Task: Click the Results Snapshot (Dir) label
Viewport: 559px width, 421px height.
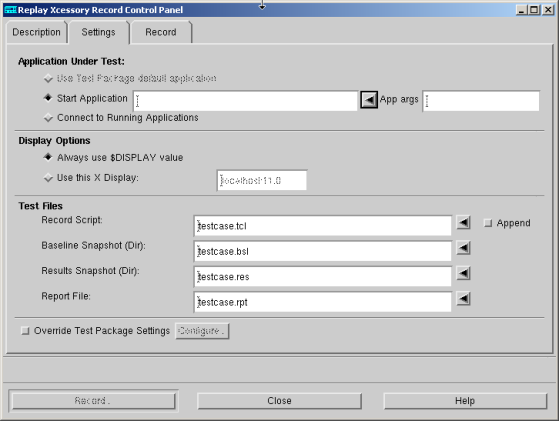Action: (90, 271)
